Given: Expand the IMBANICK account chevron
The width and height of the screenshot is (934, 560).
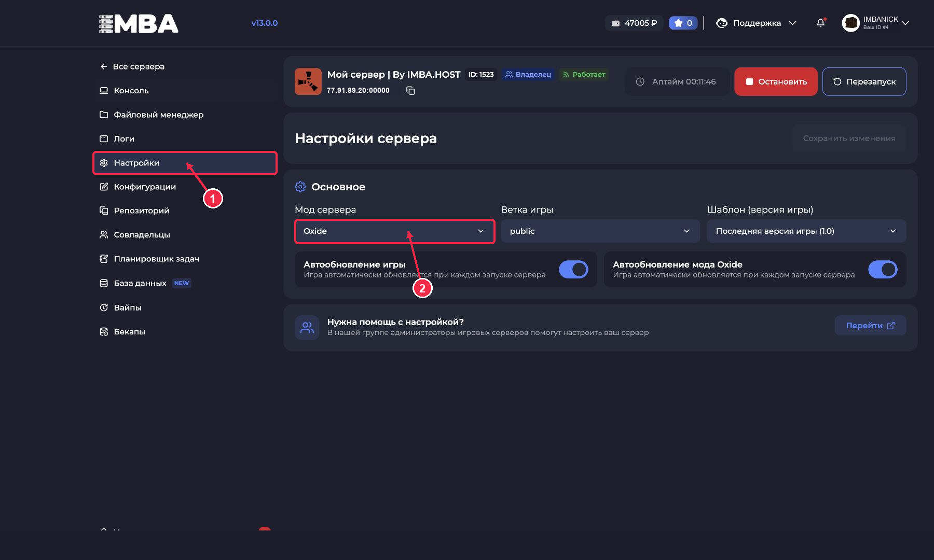Looking at the screenshot, I should point(905,23).
